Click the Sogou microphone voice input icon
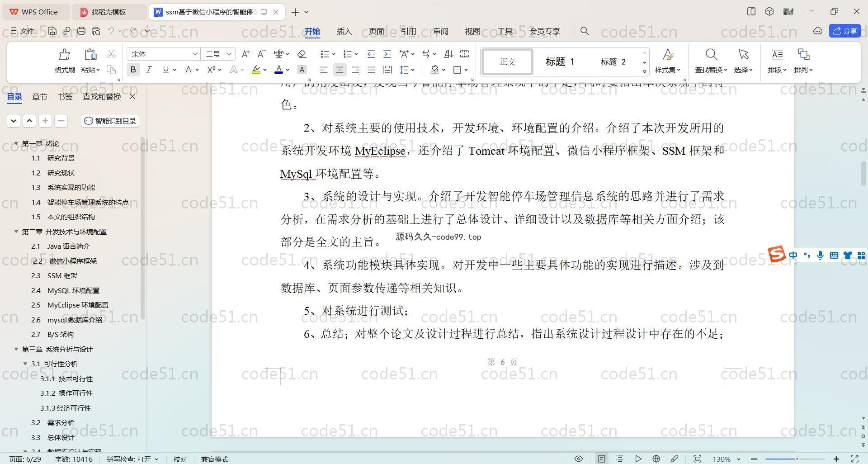This screenshot has height=464, width=868. [x=821, y=256]
